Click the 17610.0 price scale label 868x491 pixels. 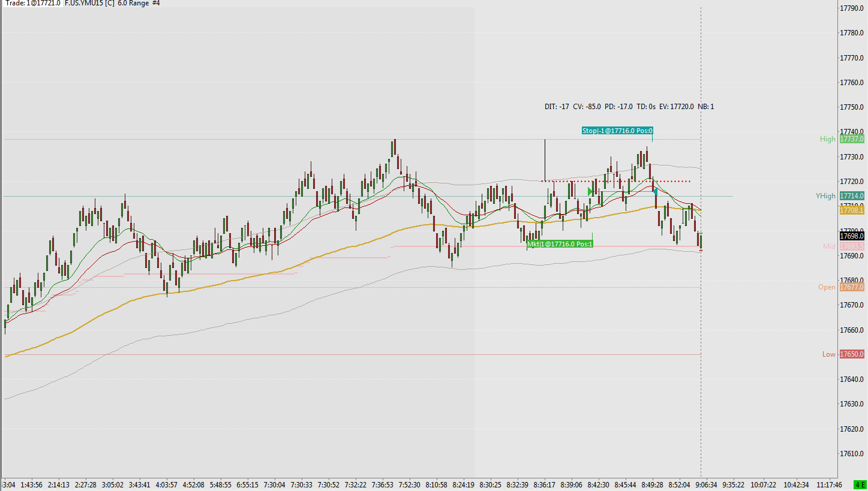click(x=852, y=453)
